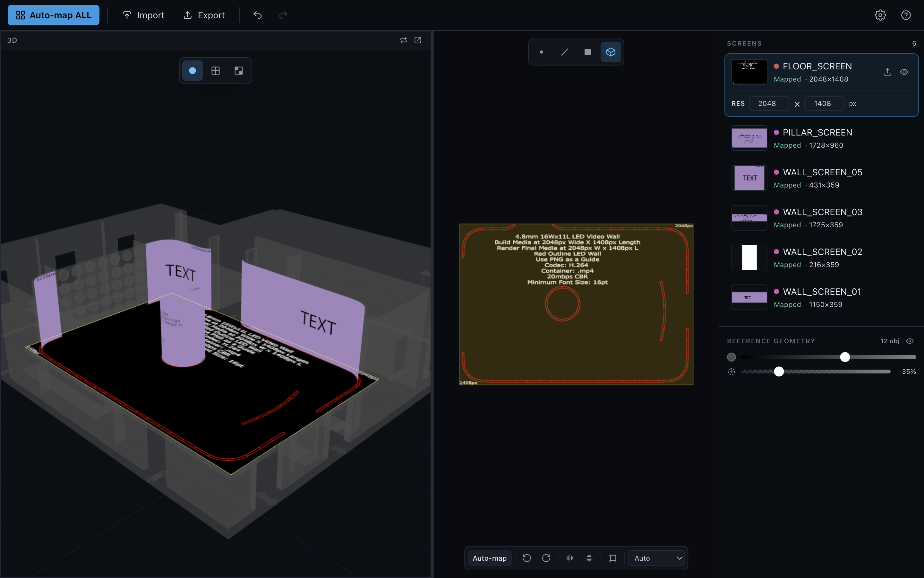Flip mapping vertically

point(589,558)
